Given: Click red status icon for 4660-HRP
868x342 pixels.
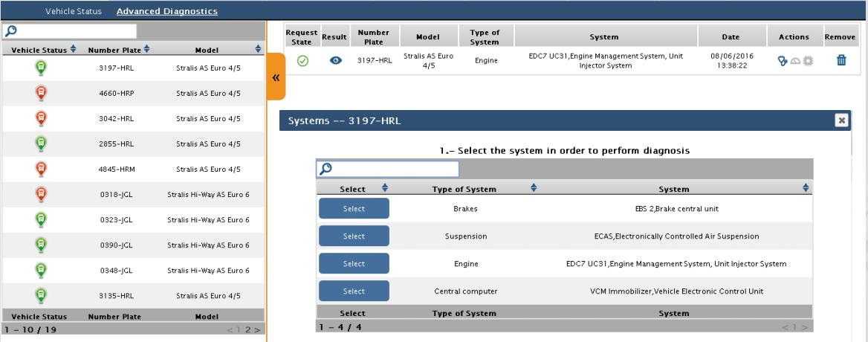Looking at the screenshot, I should (41, 94).
